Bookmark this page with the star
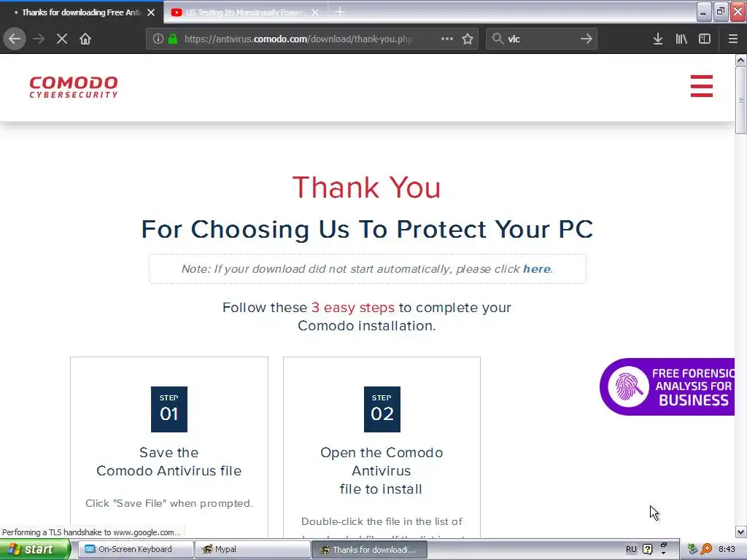Screen dimensions: 747x560 point(468,39)
